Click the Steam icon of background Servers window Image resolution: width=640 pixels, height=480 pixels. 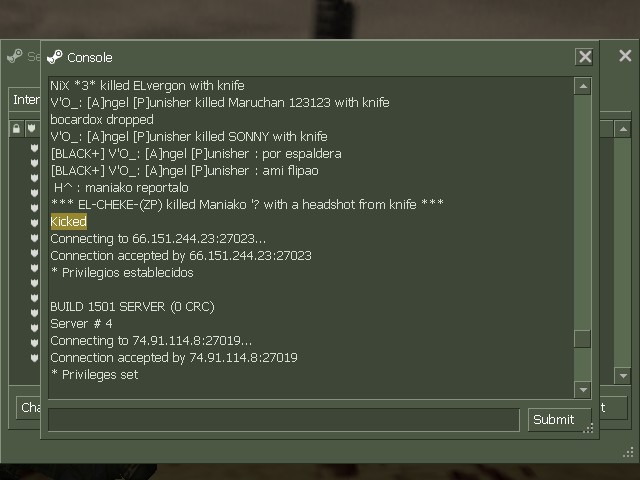pyautogui.click(x=15, y=56)
